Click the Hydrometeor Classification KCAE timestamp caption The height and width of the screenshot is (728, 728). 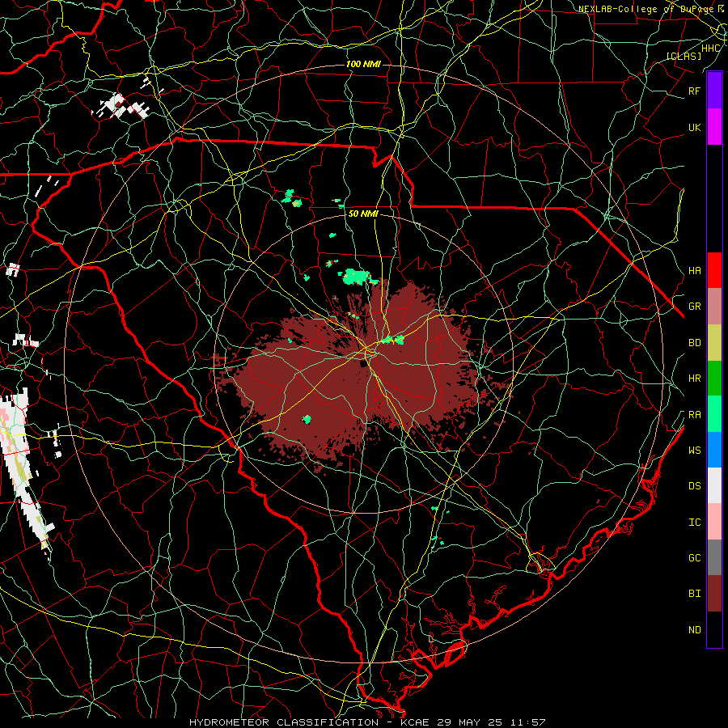coord(366,722)
